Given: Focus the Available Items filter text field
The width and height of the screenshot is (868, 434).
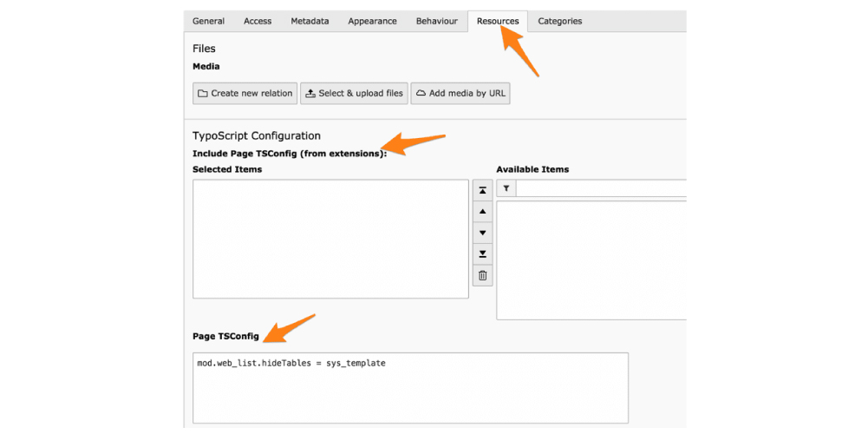Looking at the screenshot, I should click(600, 188).
